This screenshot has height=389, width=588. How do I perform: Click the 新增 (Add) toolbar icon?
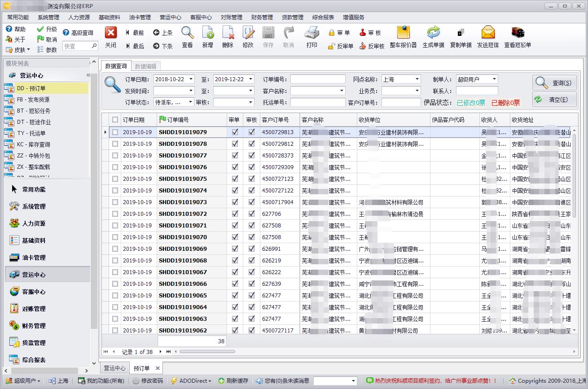pyautogui.click(x=207, y=33)
